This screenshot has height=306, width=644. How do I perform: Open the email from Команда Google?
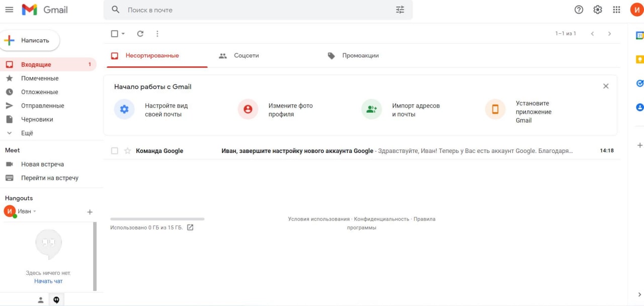pos(362,151)
